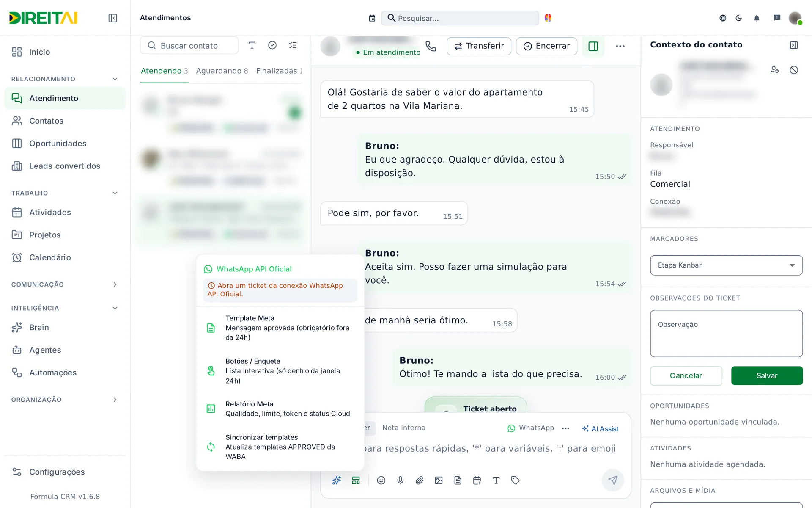
Task: Click the colorful brain icon after search
Action: [548, 18]
